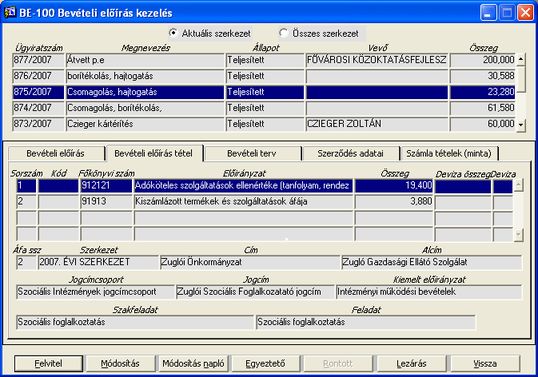
Task: Click the Alcím field 'Zugló Gazdasági Ellátó Szolgálat'
Action: [x=432, y=262]
